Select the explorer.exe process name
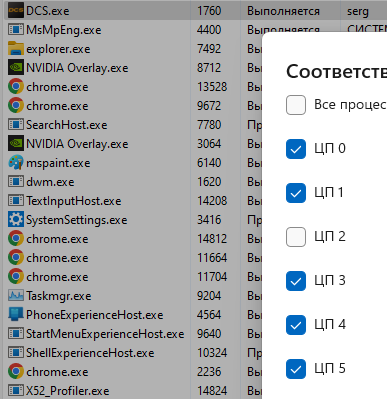This screenshot has height=399, width=387. (x=58, y=49)
